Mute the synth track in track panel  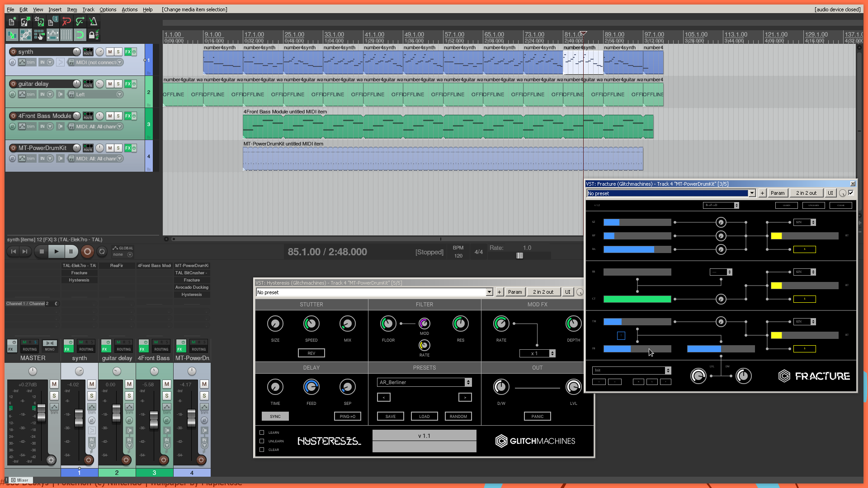click(110, 52)
